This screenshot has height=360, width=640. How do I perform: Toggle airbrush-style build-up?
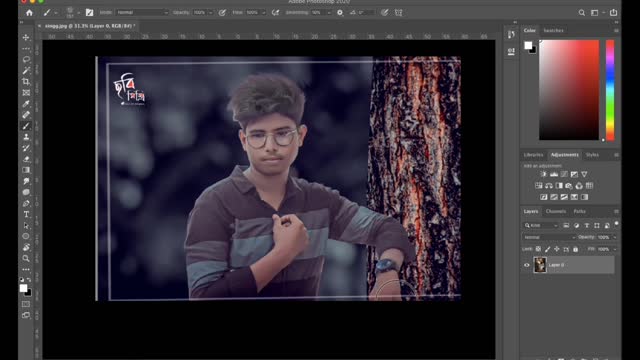(276, 13)
